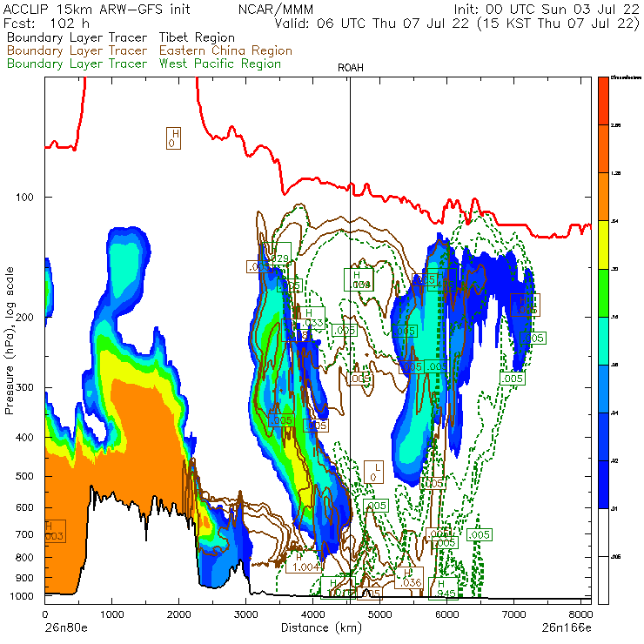Click the '5000' distance tick label
This screenshot has width=644, height=644.
(379, 614)
